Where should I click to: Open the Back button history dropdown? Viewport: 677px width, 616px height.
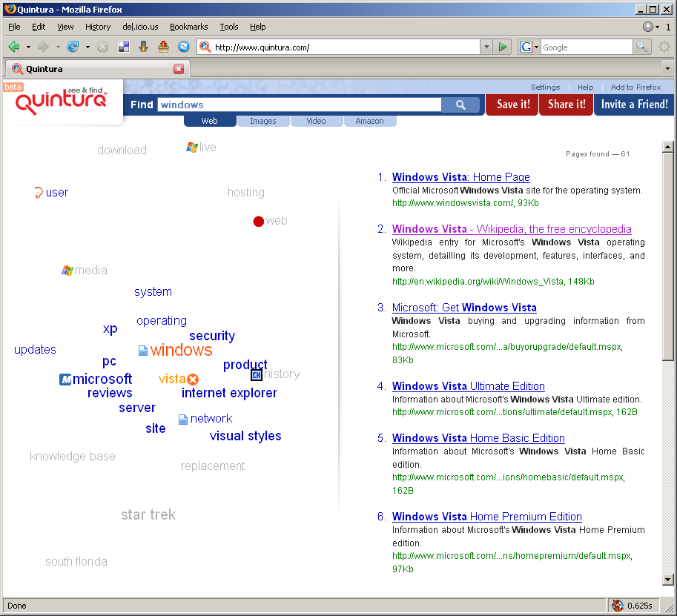pos(28,47)
